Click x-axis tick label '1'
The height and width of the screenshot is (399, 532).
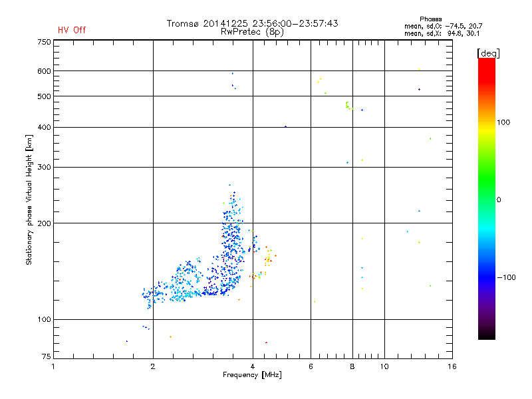tap(53, 366)
